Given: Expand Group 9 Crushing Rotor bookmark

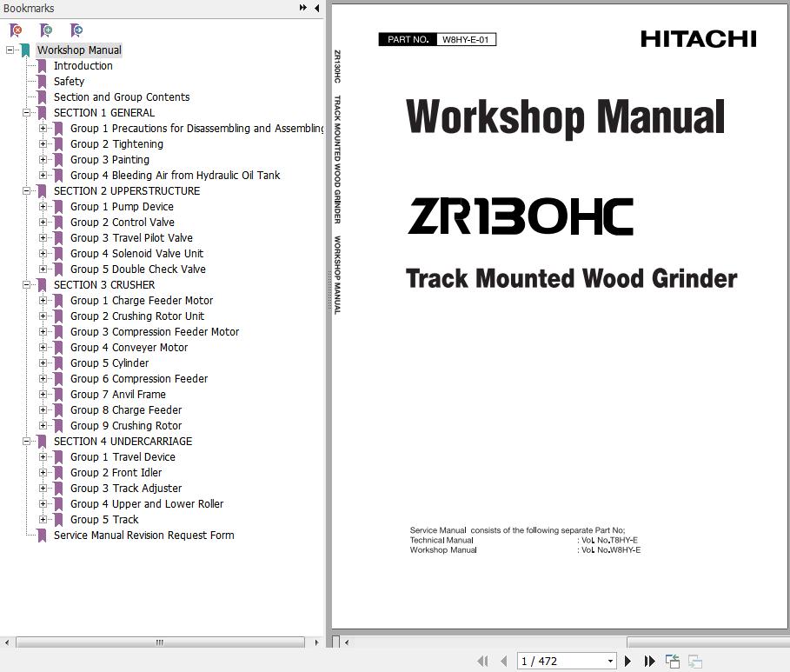Looking at the screenshot, I should [43, 425].
